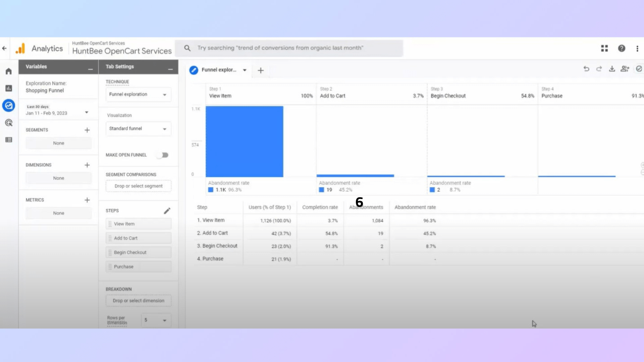Open the Explore section in sidebar
Image resolution: width=644 pixels, height=362 pixels.
click(9, 106)
